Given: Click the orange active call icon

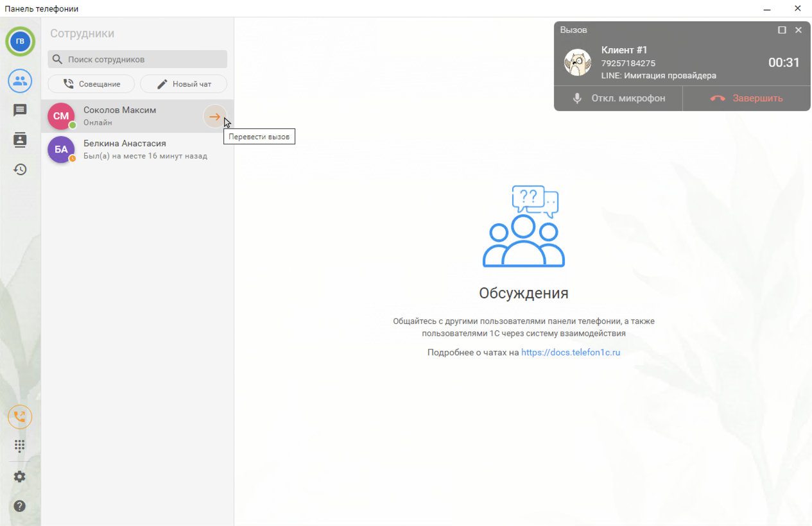Looking at the screenshot, I should click(x=20, y=417).
